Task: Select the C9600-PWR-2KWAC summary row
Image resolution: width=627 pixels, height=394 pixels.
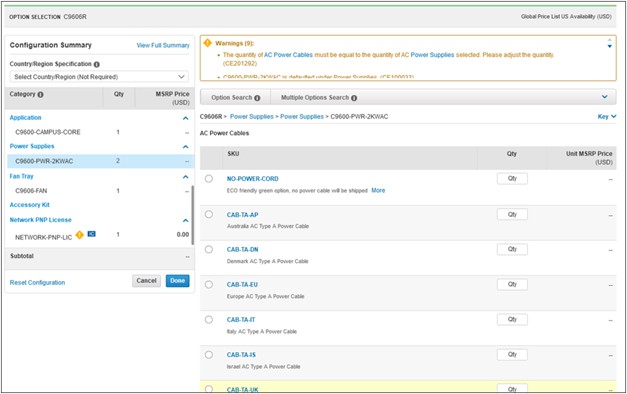Action: 101,161
